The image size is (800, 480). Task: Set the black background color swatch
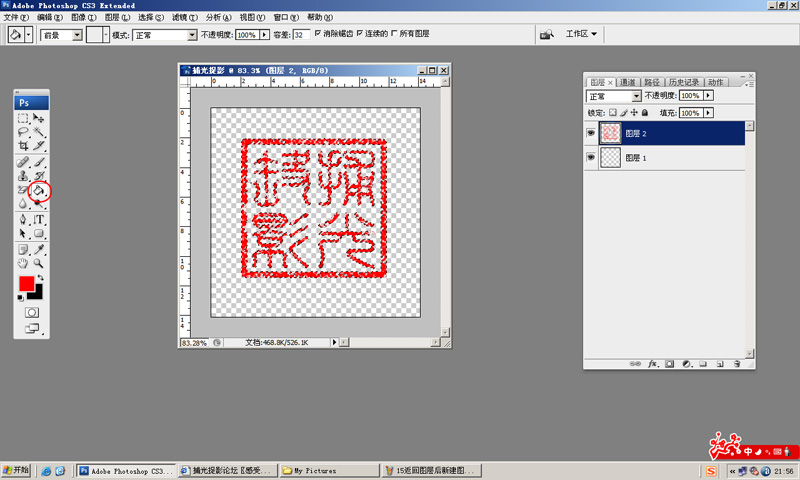38,293
